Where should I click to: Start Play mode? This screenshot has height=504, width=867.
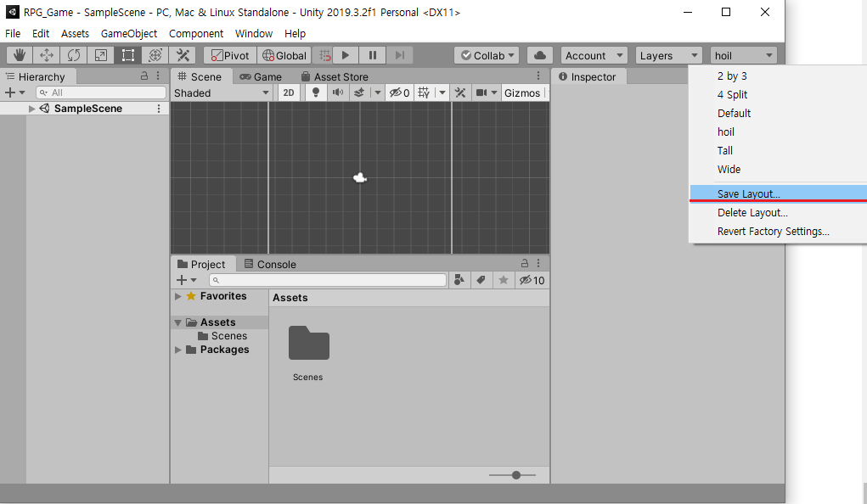[x=346, y=55]
